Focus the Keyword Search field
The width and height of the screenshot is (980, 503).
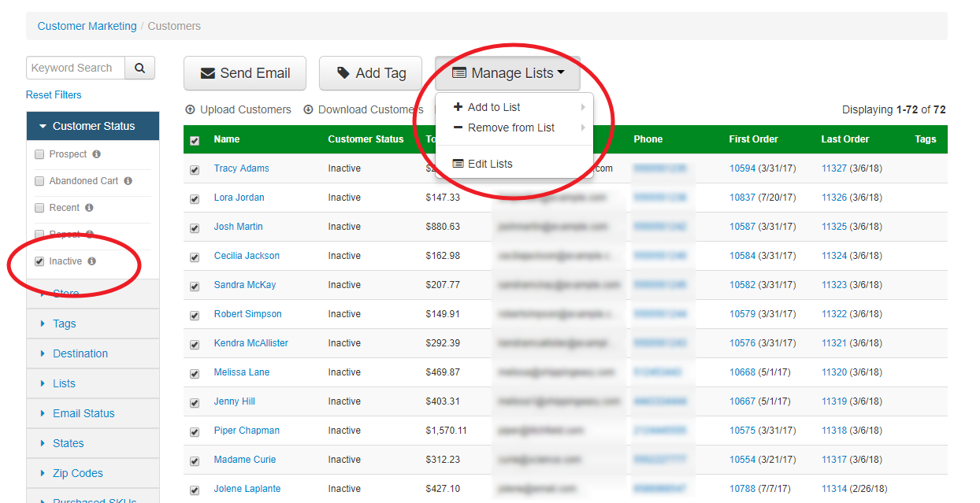[x=76, y=68]
